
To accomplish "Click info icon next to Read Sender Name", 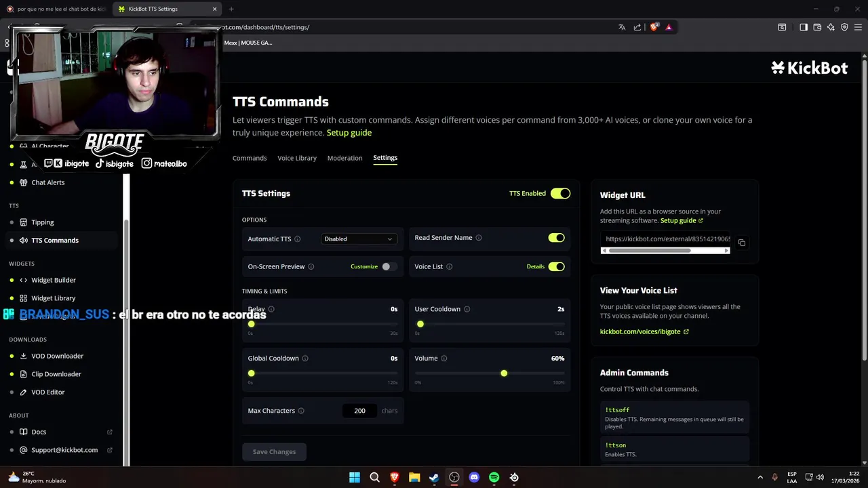I will pos(479,238).
